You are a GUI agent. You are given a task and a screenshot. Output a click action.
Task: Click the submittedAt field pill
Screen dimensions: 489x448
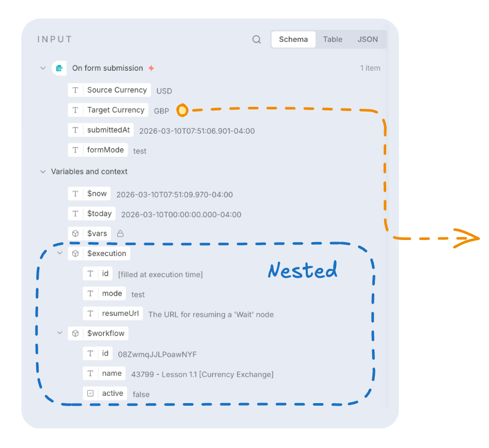tap(101, 130)
